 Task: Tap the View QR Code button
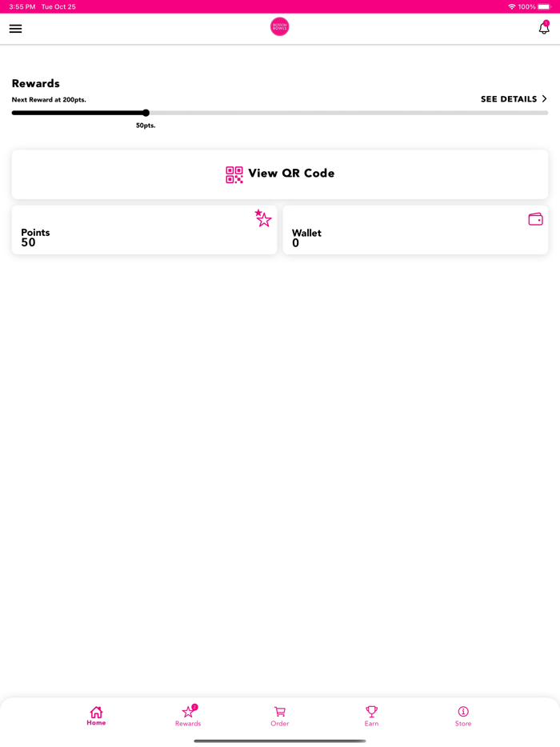279,174
